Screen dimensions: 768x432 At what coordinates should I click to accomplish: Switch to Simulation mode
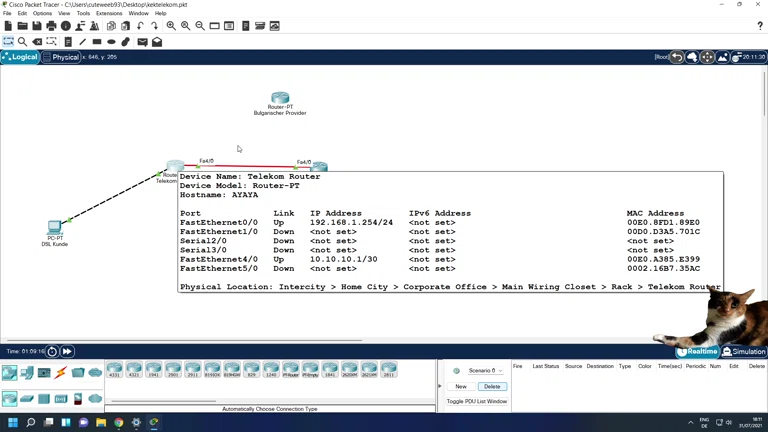click(x=744, y=352)
